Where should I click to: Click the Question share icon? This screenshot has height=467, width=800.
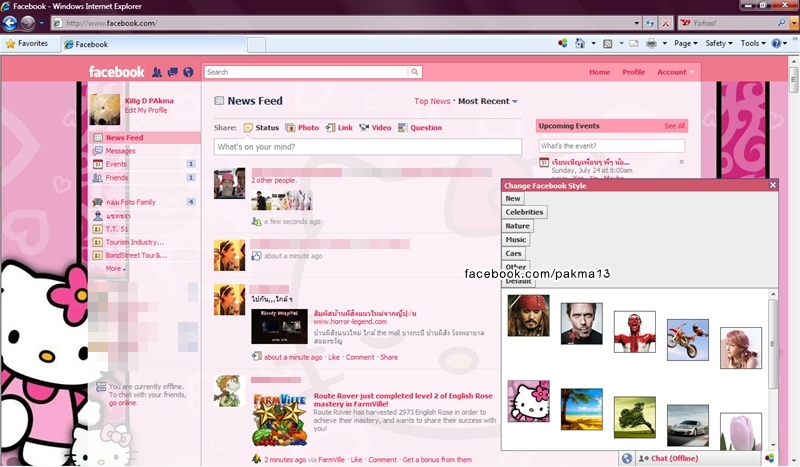coord(403,128)
